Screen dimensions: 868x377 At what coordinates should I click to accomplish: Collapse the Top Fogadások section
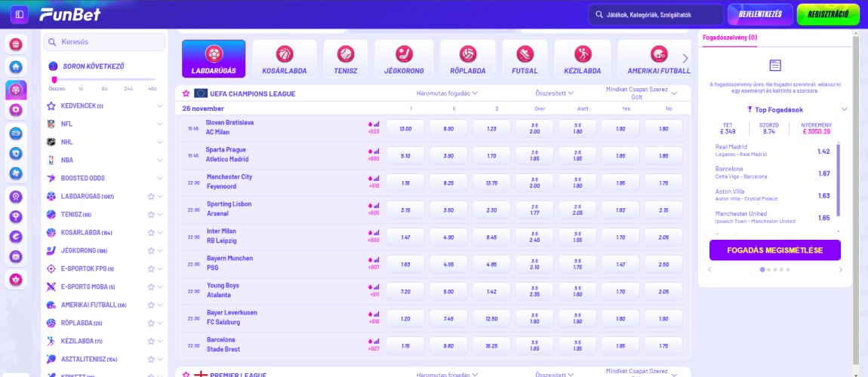(844, 109)
